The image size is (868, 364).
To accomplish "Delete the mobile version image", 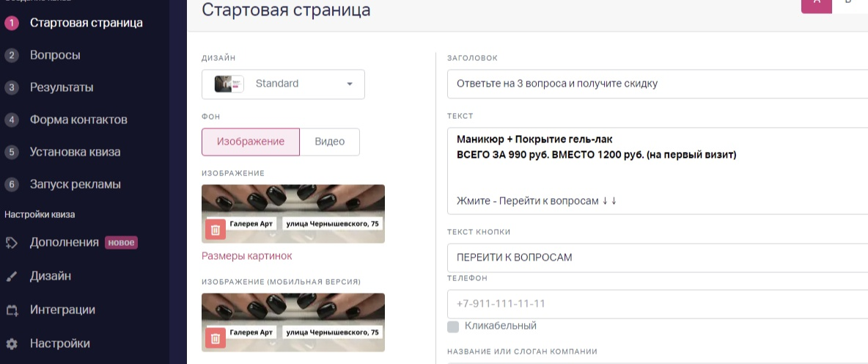I will (216, 338).
